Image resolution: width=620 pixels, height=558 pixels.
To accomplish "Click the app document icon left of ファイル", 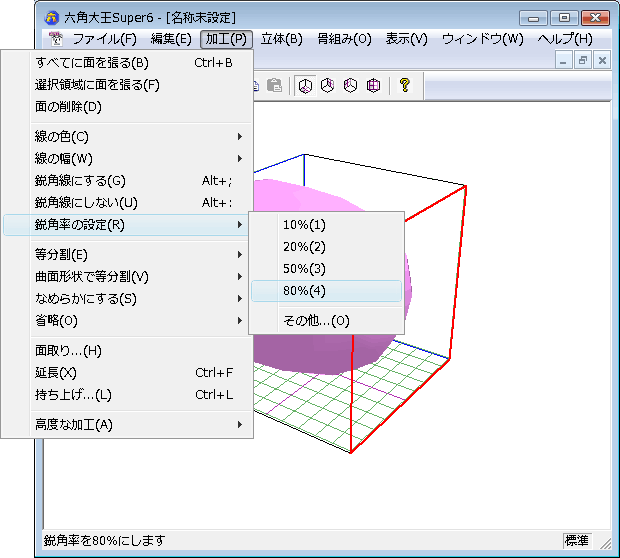I will tap(56, 39).
